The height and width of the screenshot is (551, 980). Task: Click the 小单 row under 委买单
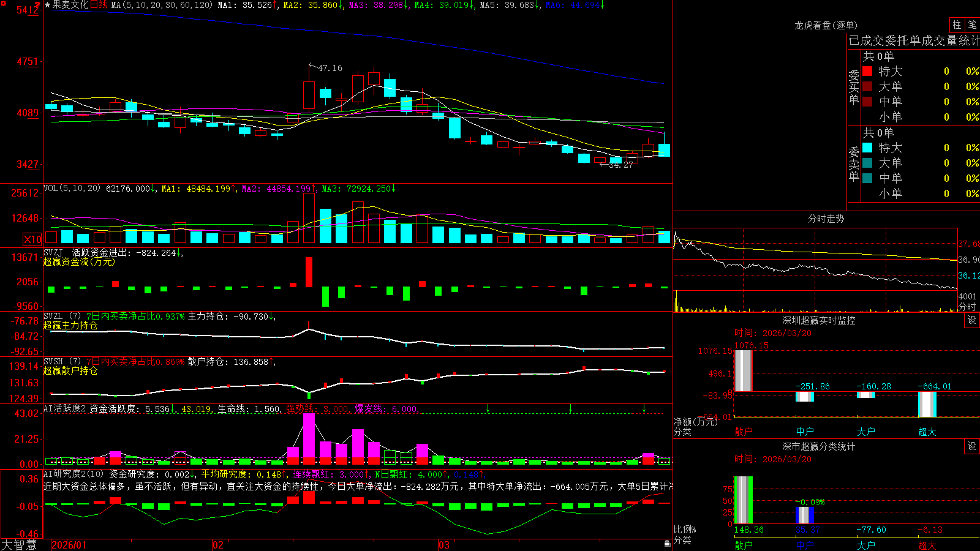pyautogui.click(x=921, y=116)
